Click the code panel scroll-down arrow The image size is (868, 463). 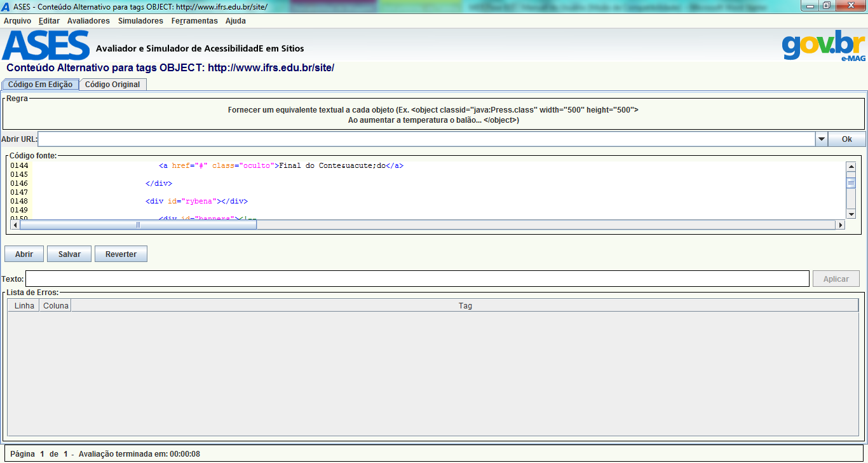(851, 214)
